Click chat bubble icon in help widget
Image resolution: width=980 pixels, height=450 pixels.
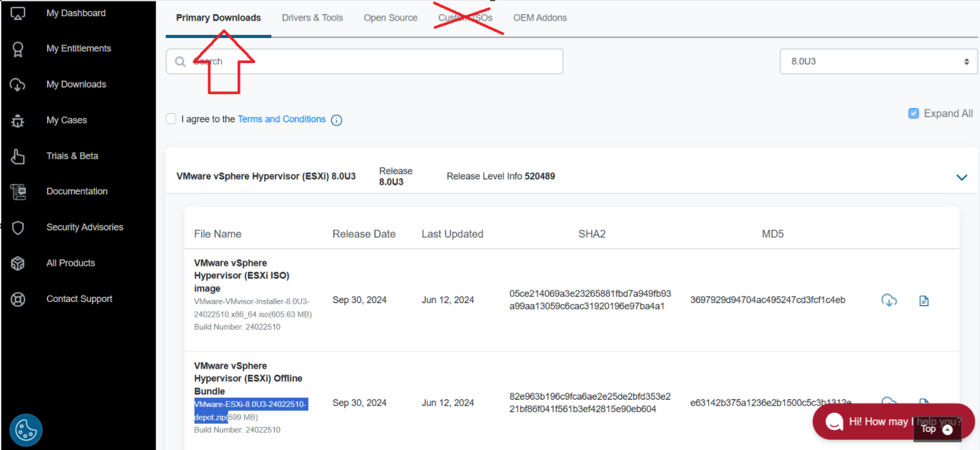[x=834, y=422]
